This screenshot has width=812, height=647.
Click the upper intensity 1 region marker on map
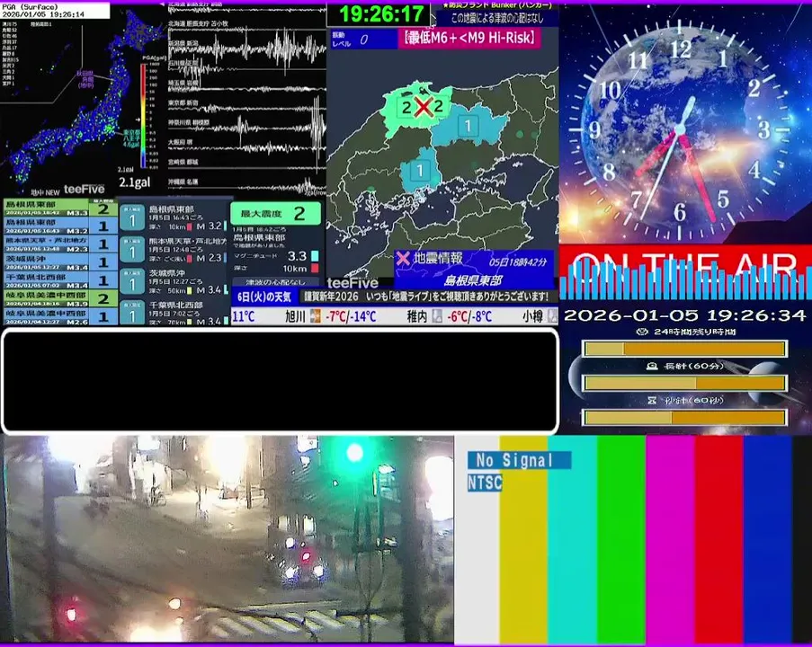point(468,125)
